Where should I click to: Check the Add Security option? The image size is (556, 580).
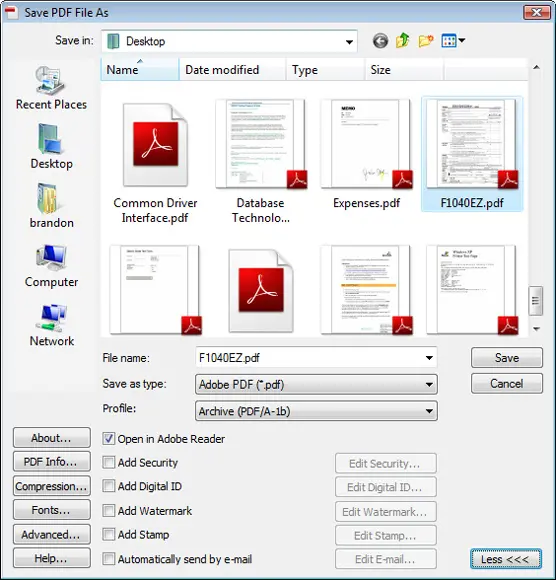point(108,462)
